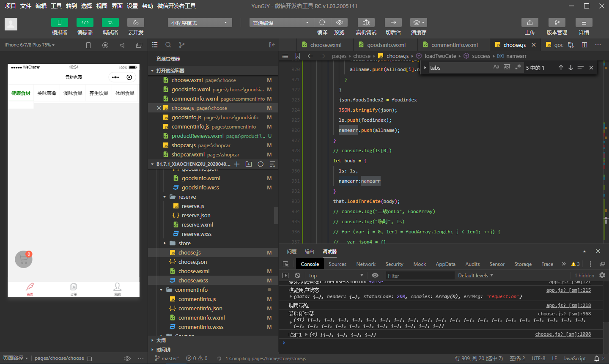Screen dimensions: 609x364
Task: Open the 普通编译 compile mode dropdown
Action: (281, 23)
